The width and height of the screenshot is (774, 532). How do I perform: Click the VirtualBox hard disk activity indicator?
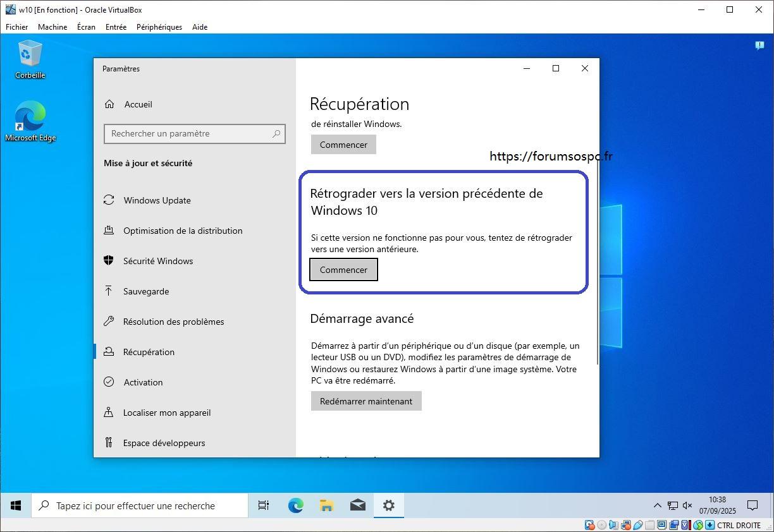(589, 525)
